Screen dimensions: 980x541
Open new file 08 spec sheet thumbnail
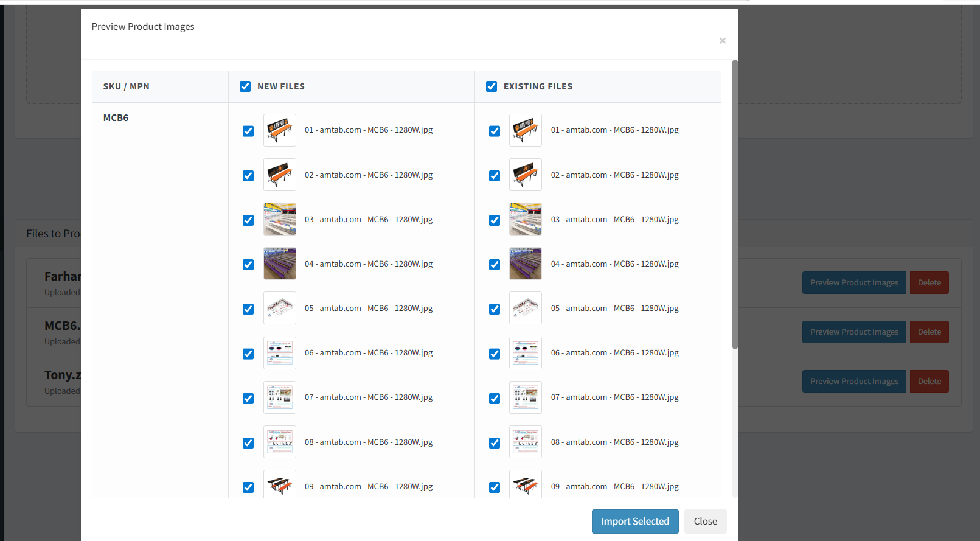click(280, 442)
